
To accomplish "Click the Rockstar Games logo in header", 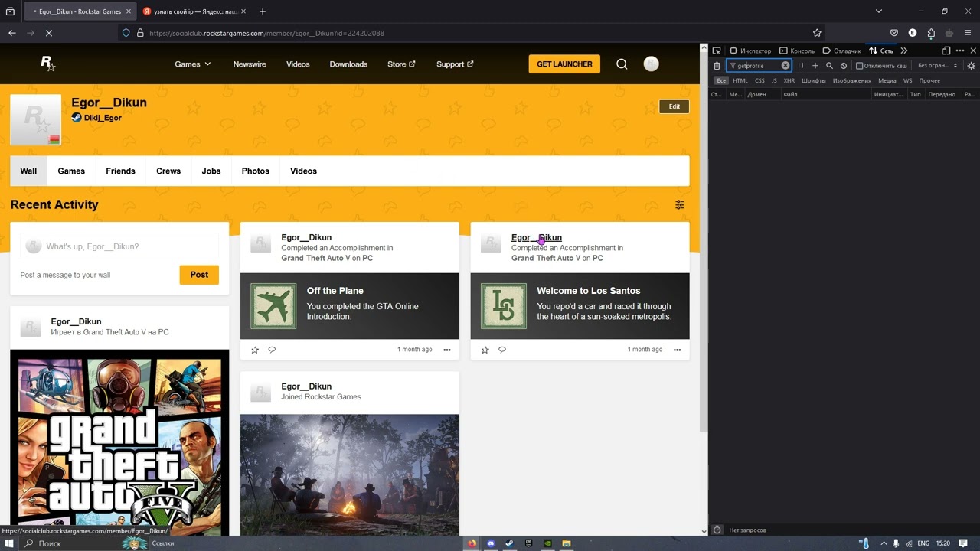I will coord(47,64).
